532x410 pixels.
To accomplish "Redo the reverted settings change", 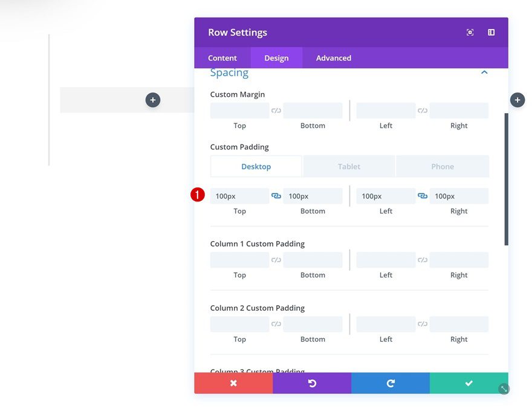I will point(390,383).
